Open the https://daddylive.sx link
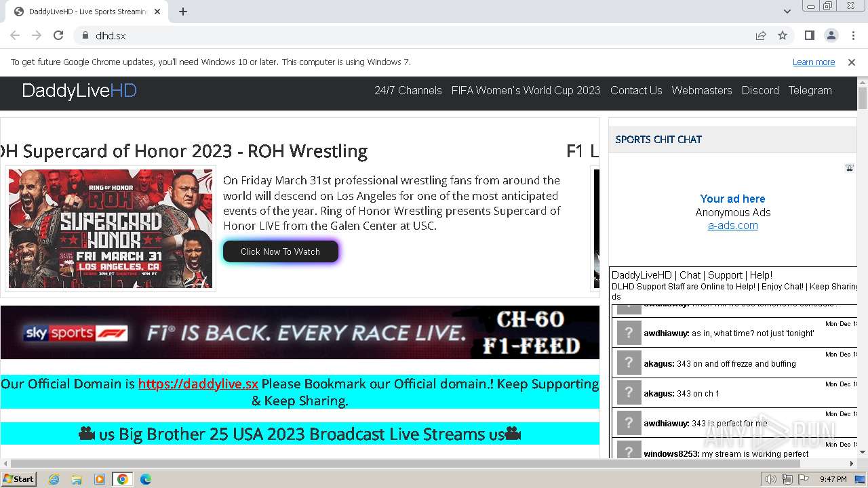This screenshot has width=868, height=488. tap(198, 384)
